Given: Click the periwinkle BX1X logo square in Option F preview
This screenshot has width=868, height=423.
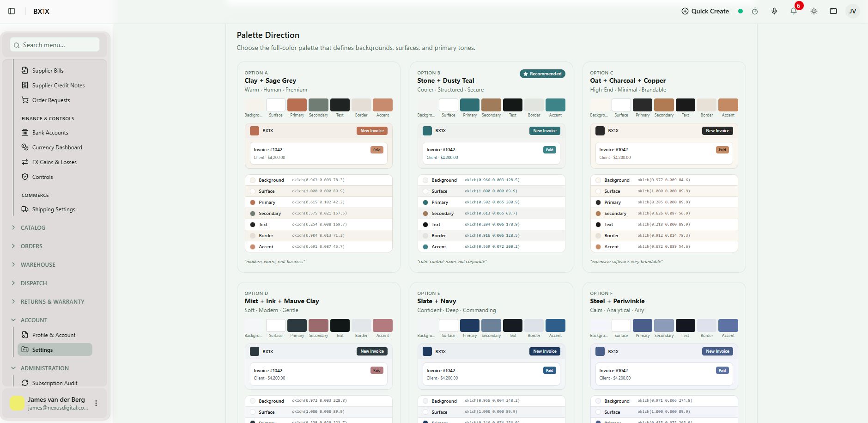Looking at the screenshot, I should point(600,351).
